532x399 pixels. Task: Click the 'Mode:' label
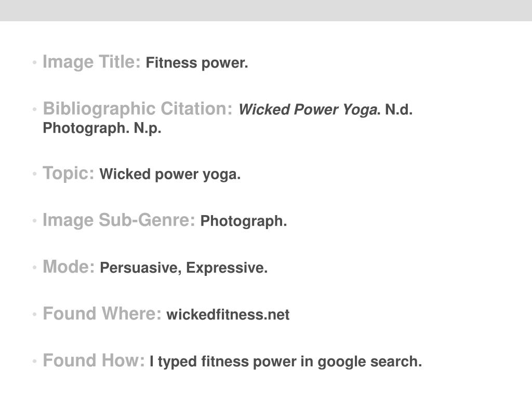[x=69, y=267]
